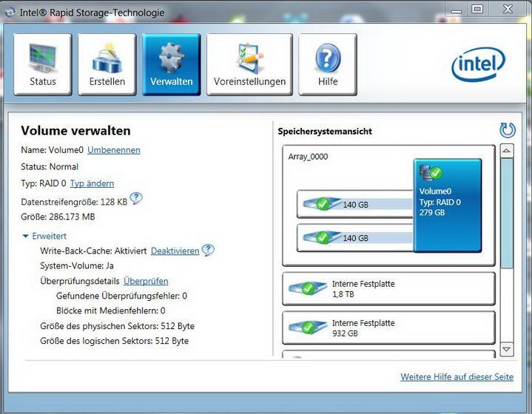Click Größe des physischen Sektors text
532x414 pixels.
(x=118, y=326)
